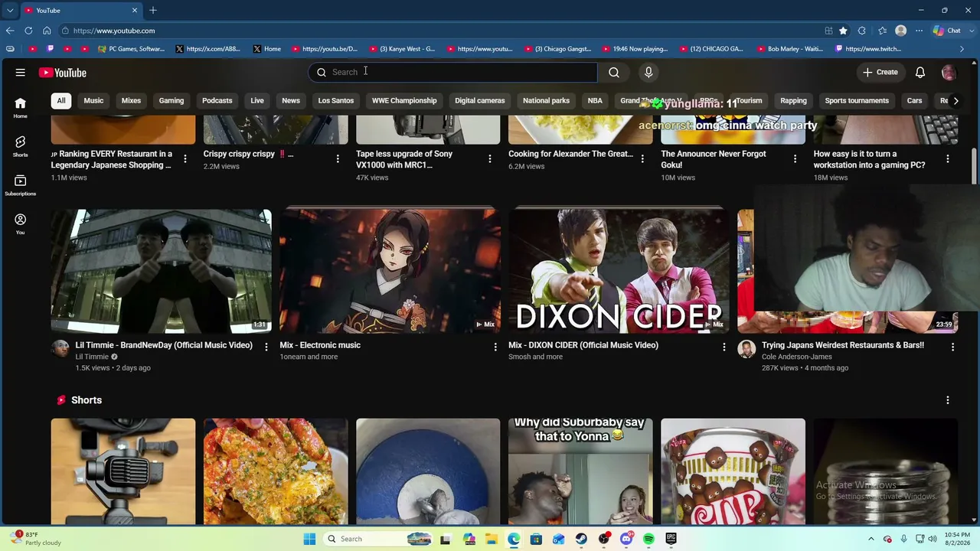
Task: Select the National parks filter chip
Action: [546, 100]
